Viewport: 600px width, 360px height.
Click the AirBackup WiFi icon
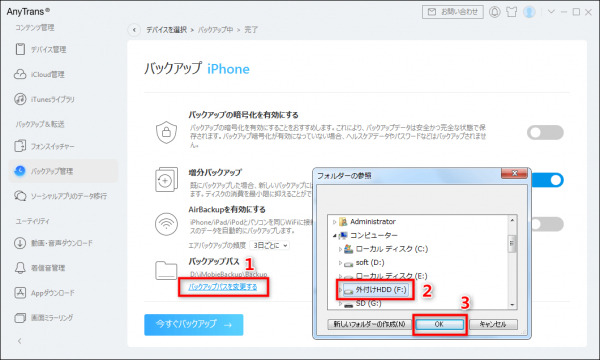[x=166, y=224]
